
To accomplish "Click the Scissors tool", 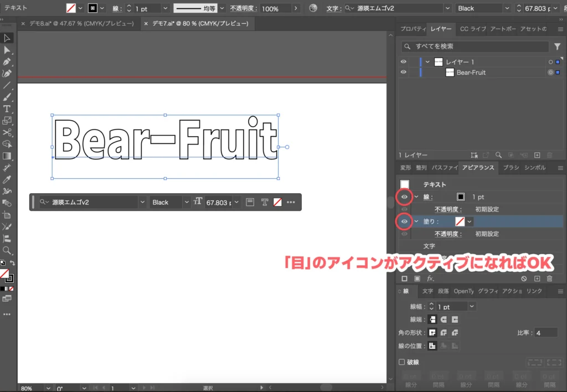I will (x=7, y=132).
